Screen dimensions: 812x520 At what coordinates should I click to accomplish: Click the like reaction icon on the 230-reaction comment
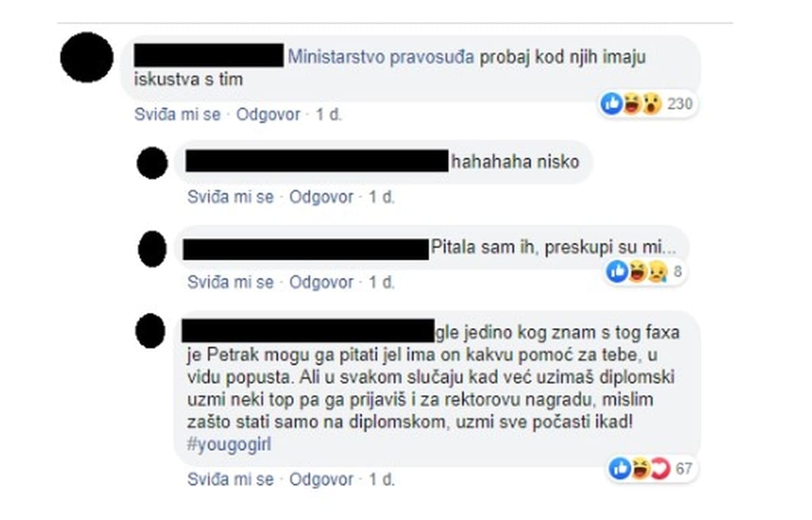coord(611,104)
